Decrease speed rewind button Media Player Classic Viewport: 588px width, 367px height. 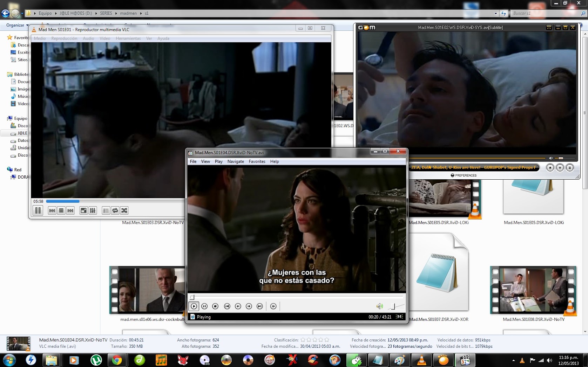click(238, 306)
